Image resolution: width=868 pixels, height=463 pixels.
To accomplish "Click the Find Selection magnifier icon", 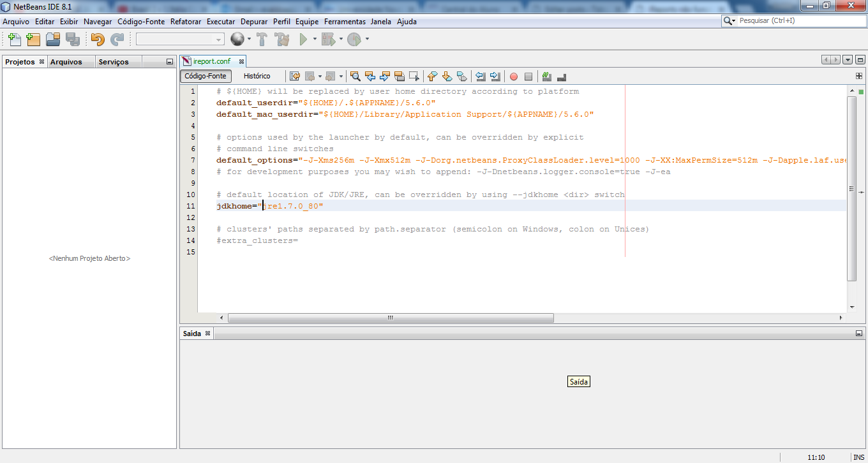I will (355, 77).
